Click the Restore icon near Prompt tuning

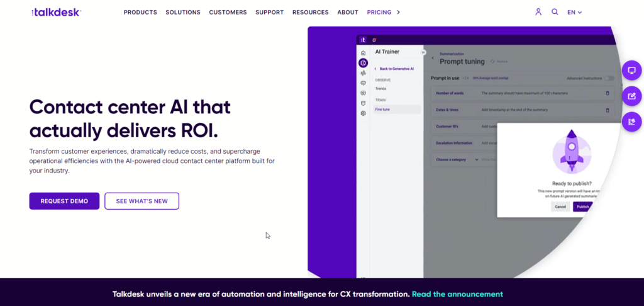(492, 61)
